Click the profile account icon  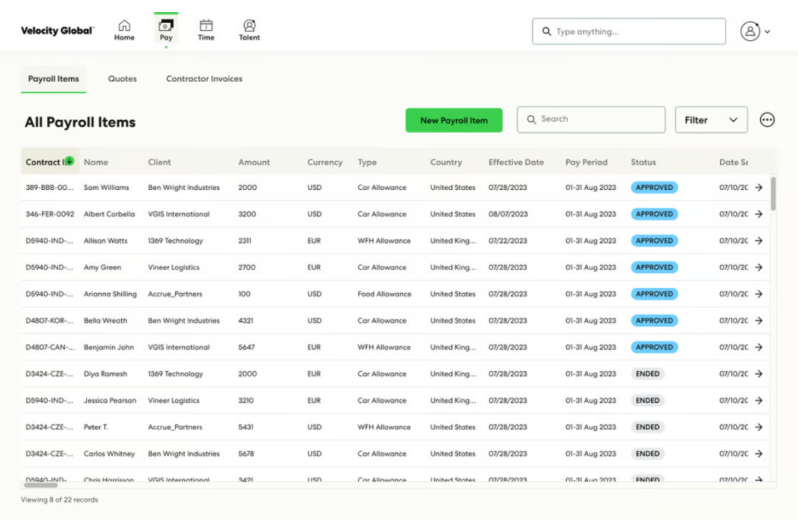tap(750, 31)
